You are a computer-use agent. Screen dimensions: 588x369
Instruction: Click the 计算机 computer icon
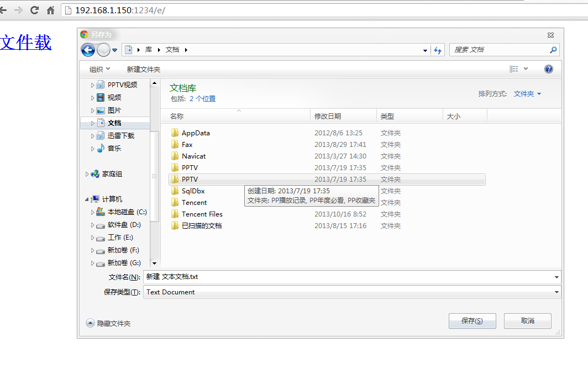95,199
